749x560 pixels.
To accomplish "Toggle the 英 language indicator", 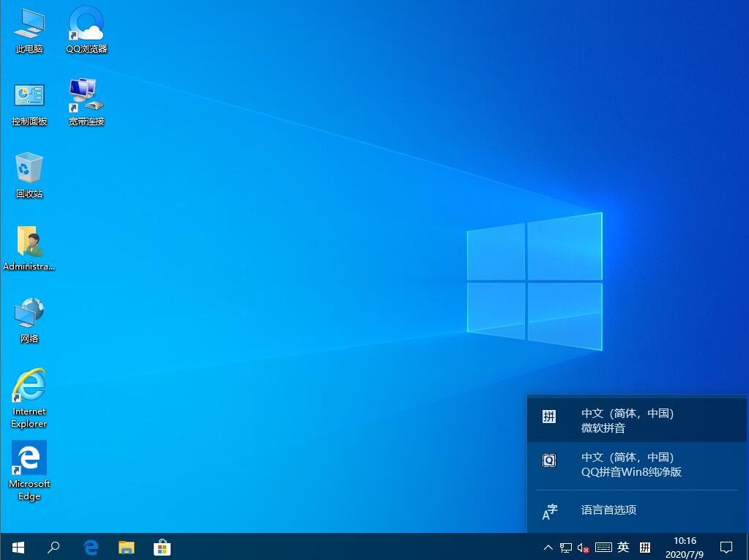I will tap(622, 547).
